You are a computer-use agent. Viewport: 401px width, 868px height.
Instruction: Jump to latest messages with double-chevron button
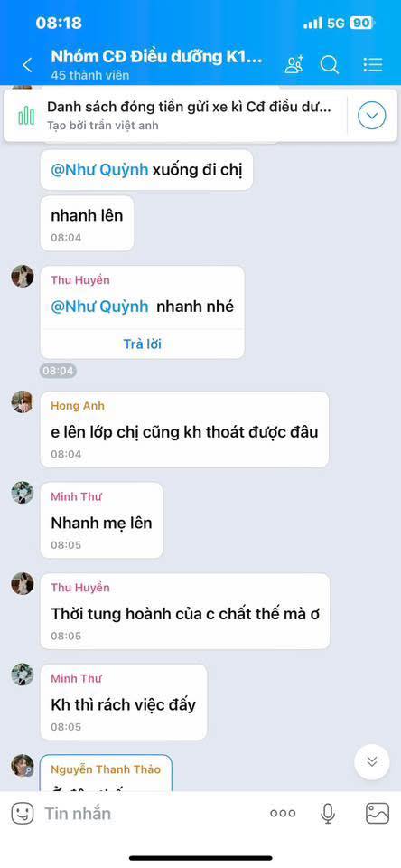(372, 762)
